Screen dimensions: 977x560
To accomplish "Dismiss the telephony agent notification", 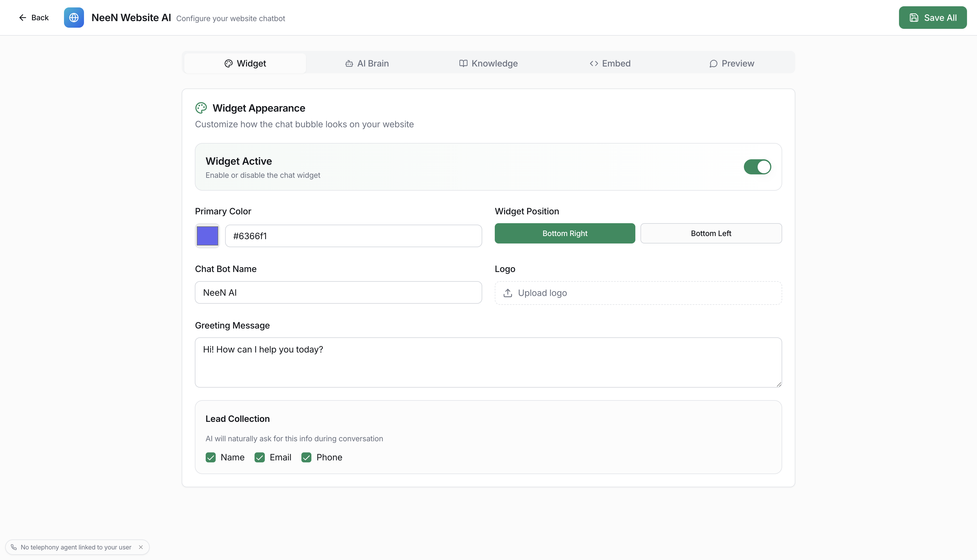I will (x=141, y=547).
